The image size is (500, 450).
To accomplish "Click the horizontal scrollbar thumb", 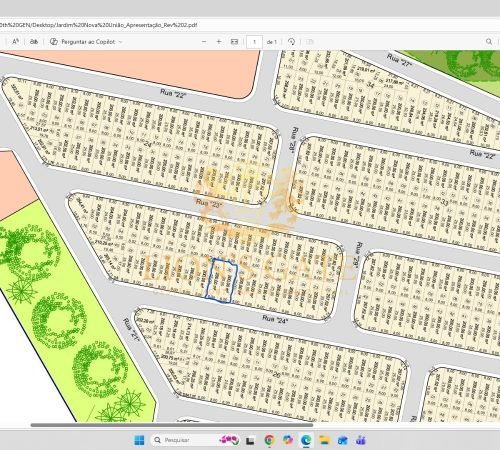I will click(x=172, y=425).
